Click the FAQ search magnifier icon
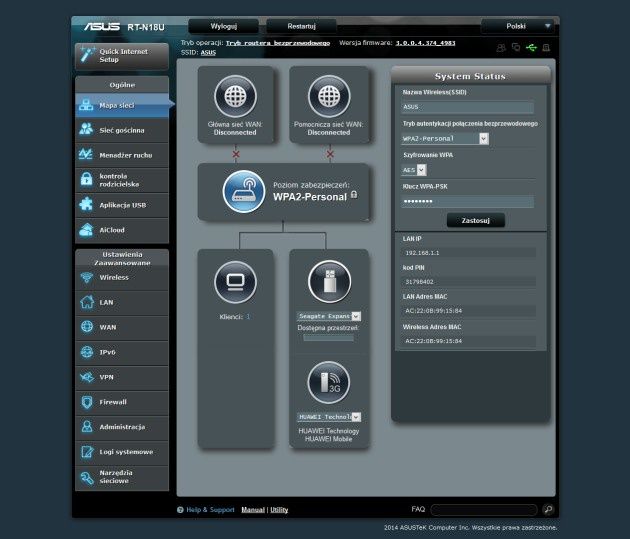The image size is (630, 539). point(548,510)
